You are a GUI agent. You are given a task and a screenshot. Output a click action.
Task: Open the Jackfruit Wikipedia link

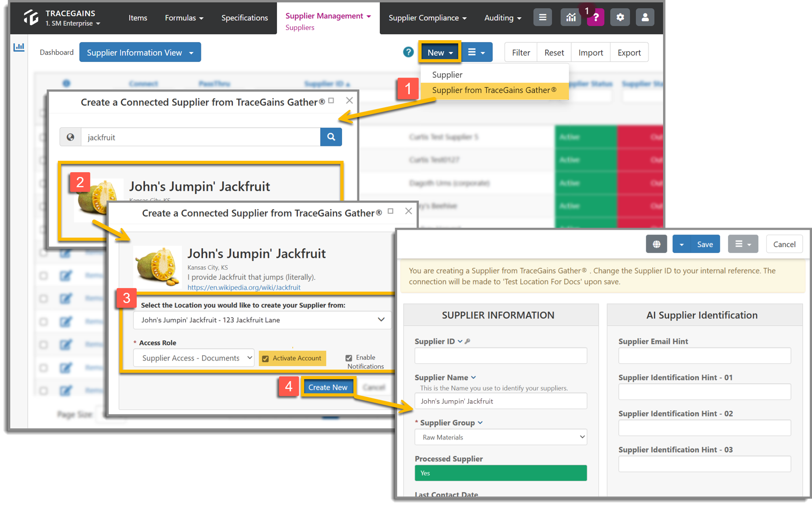(244, 287)
